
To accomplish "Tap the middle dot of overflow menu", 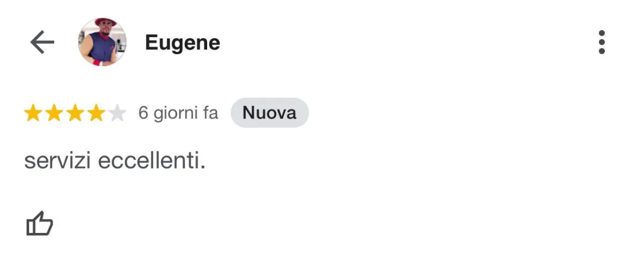I will click(x=602, y=42).
